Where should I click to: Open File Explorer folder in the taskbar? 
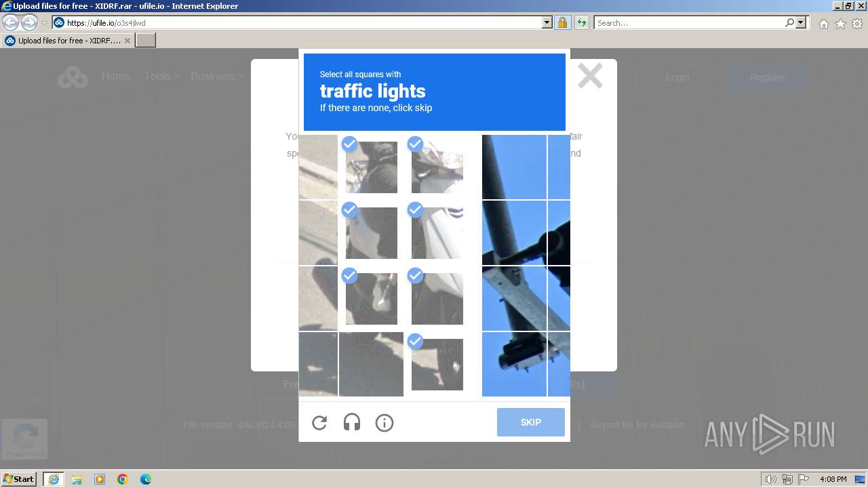(77, 479)
